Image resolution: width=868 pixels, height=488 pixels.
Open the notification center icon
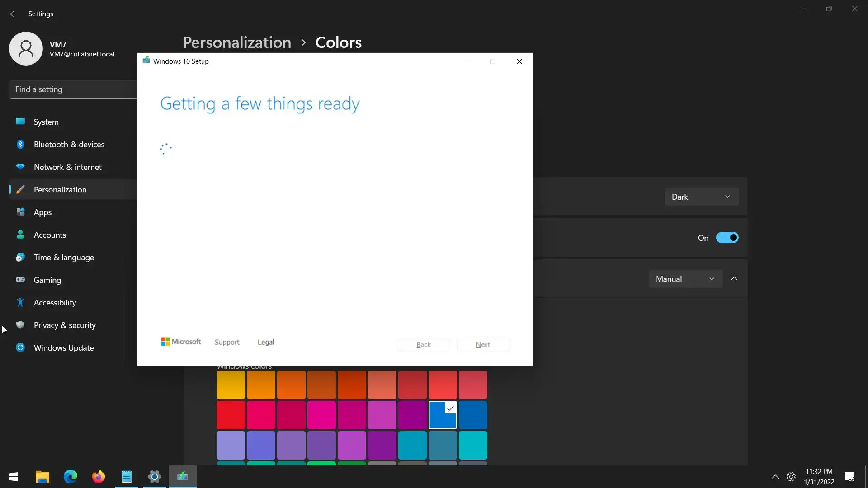click(849, 477)
